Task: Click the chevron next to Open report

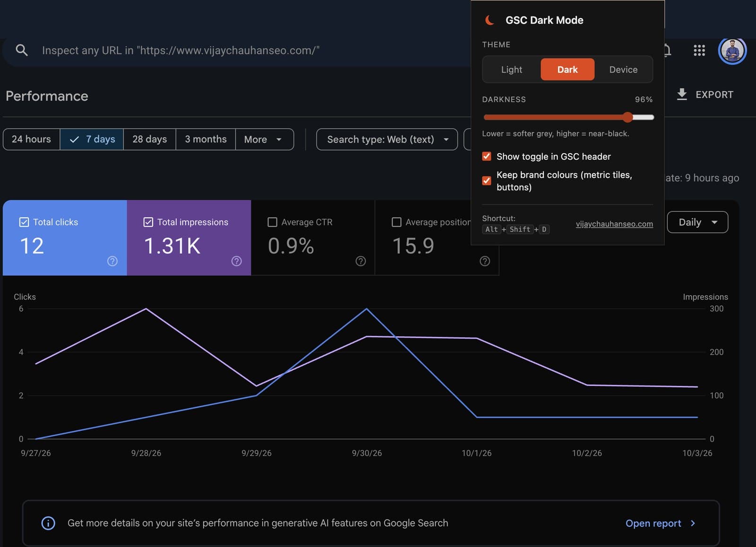Action: 693,523
